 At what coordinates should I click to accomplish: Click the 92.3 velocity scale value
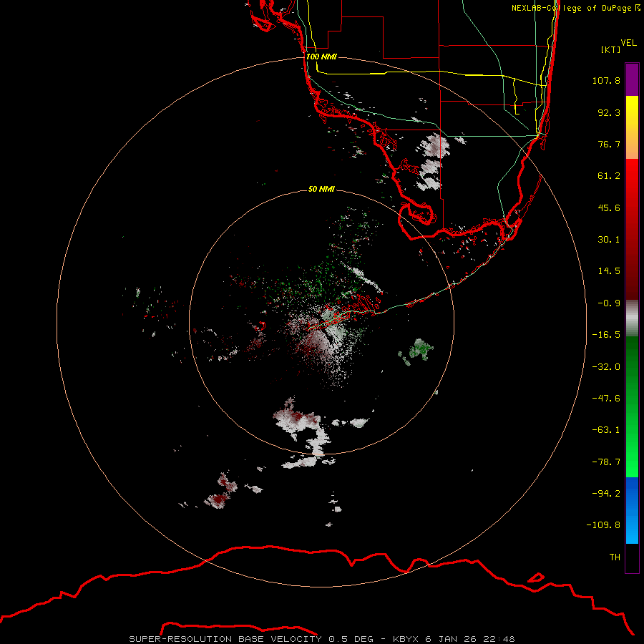609,112
